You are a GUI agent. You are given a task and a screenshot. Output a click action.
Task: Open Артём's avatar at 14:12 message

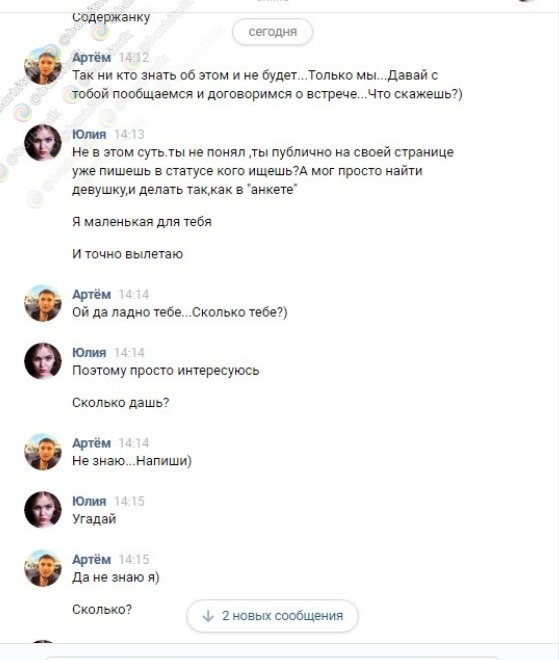pos(43,67)
